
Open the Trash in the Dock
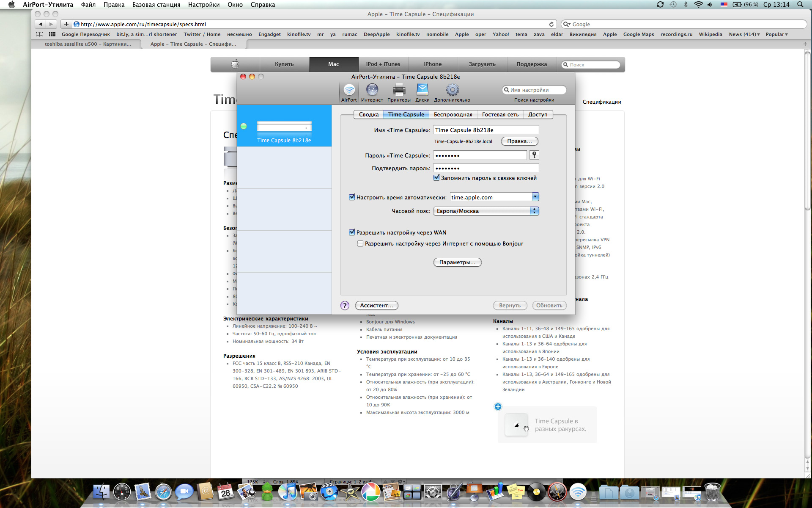(712, 492)
